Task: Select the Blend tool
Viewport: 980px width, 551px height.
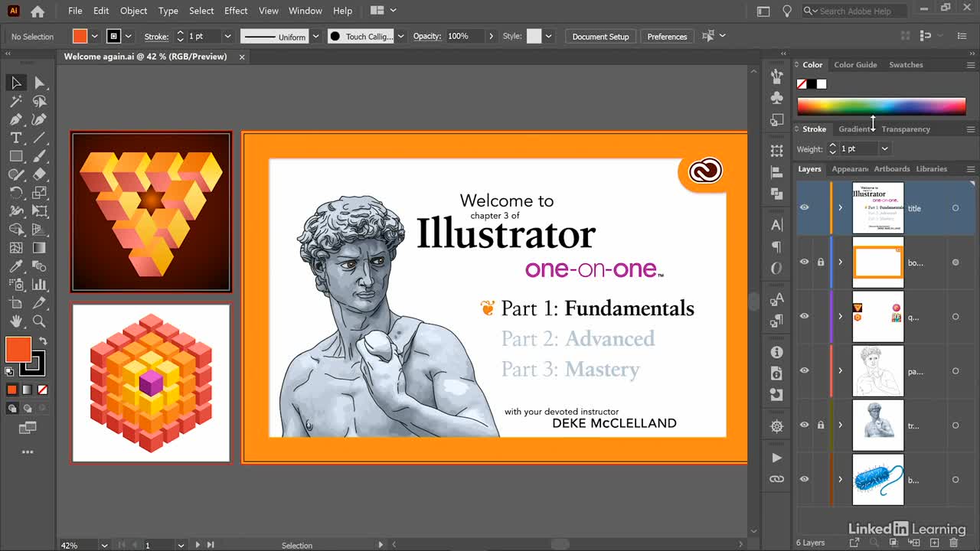Action: click(x=39, y=266)
